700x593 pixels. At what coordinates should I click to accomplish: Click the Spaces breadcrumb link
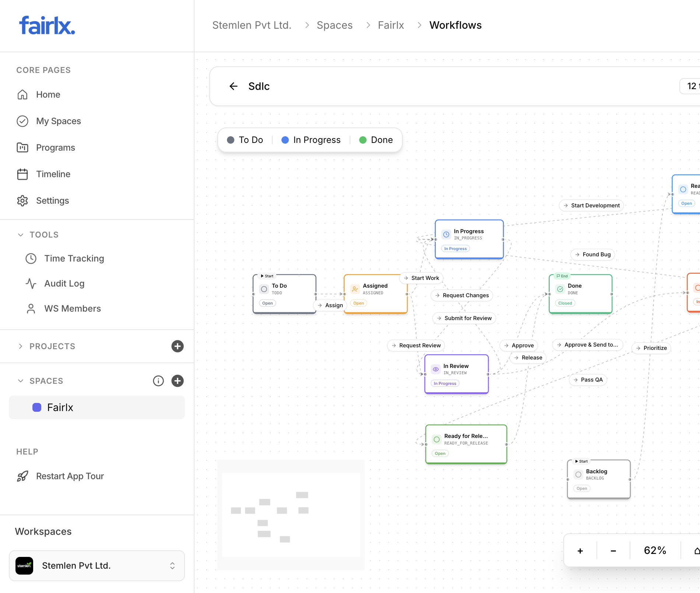[x=335, y=25]
